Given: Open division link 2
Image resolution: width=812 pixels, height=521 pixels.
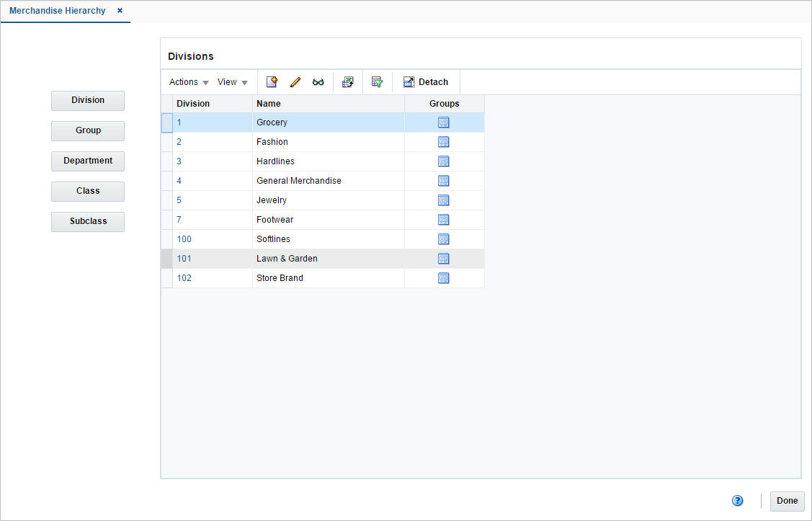Looking at the screenshot, I should [x=179, y=142].
